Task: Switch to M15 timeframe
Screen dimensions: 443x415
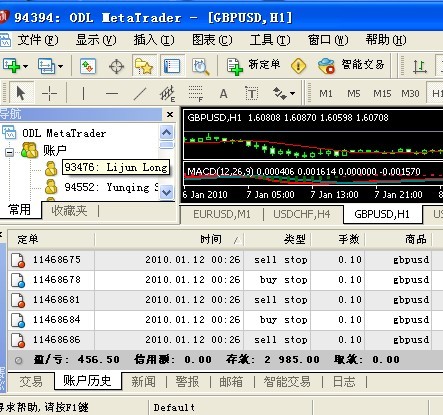Action: pos(382,94)
